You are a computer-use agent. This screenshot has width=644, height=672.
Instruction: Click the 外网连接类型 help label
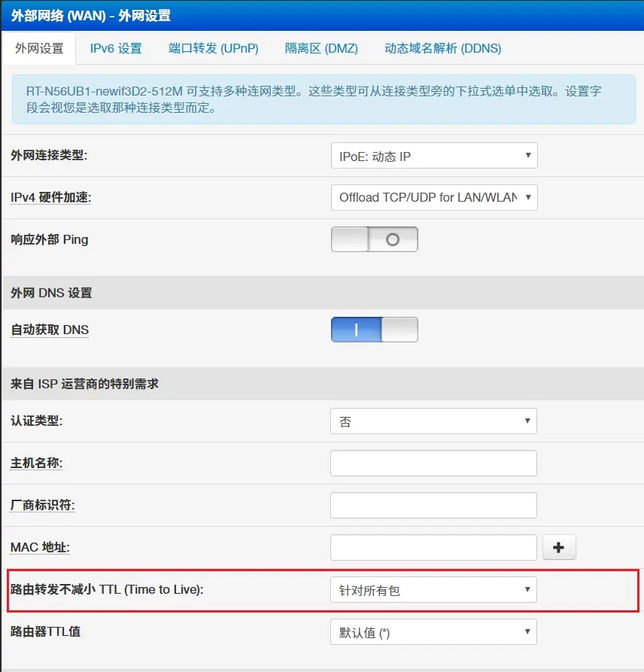(48, 157)
